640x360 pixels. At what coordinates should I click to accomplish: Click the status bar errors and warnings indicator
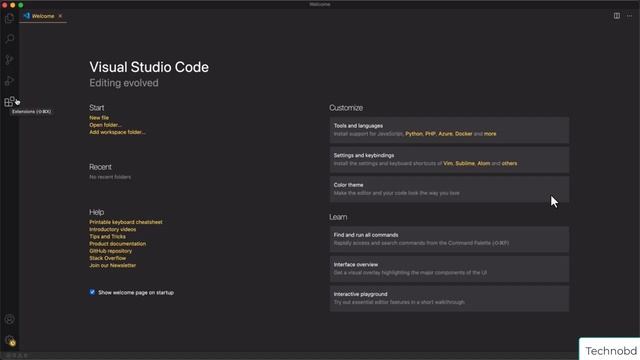coord(16,356)
